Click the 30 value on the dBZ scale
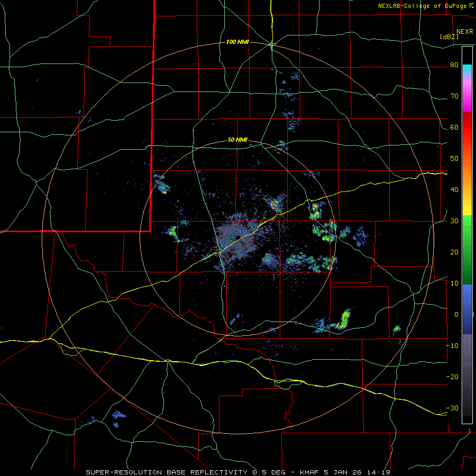Screen dimensions: 476x476 (x=454, y=221)
